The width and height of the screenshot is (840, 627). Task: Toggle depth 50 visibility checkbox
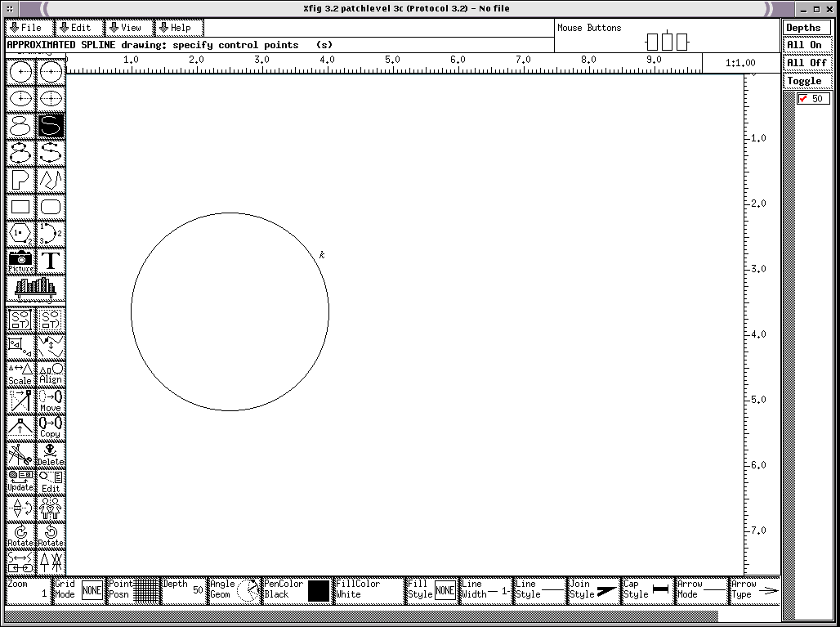pyautogui.click(x=802, y=99)
